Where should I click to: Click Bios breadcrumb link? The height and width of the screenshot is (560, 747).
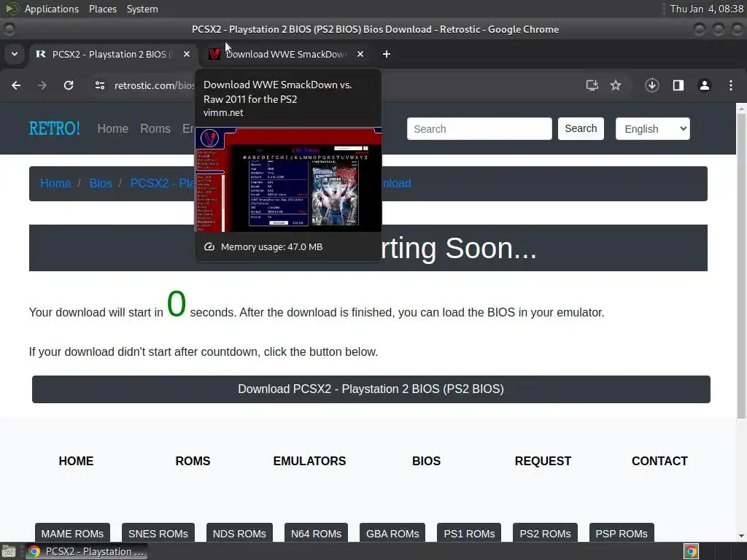[x=101, y=183]
